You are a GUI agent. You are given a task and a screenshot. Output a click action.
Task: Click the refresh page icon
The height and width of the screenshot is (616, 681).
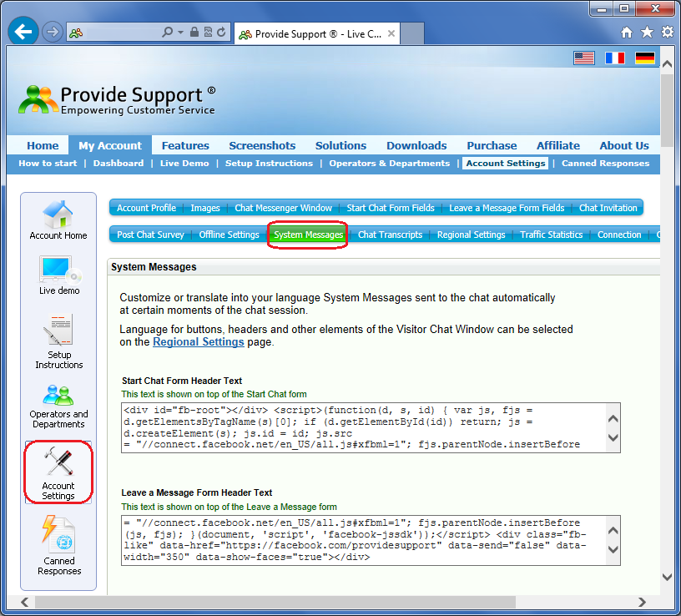click(x=221, y=32)
